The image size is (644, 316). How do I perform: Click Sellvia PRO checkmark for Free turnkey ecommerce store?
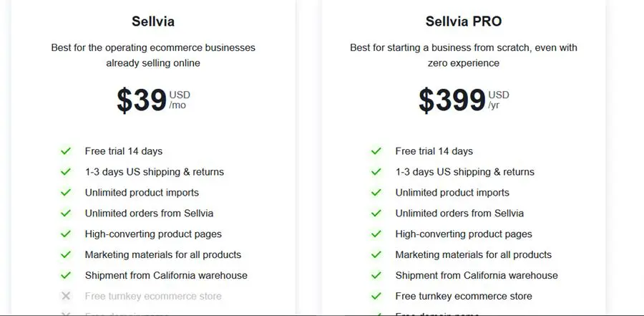pyautogui.click(x=376, y=296)
